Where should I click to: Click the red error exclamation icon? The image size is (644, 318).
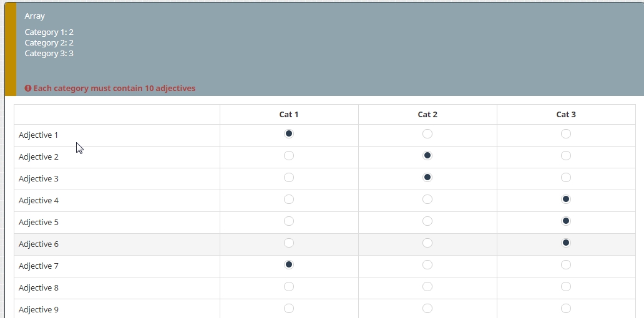coord(28,89)
